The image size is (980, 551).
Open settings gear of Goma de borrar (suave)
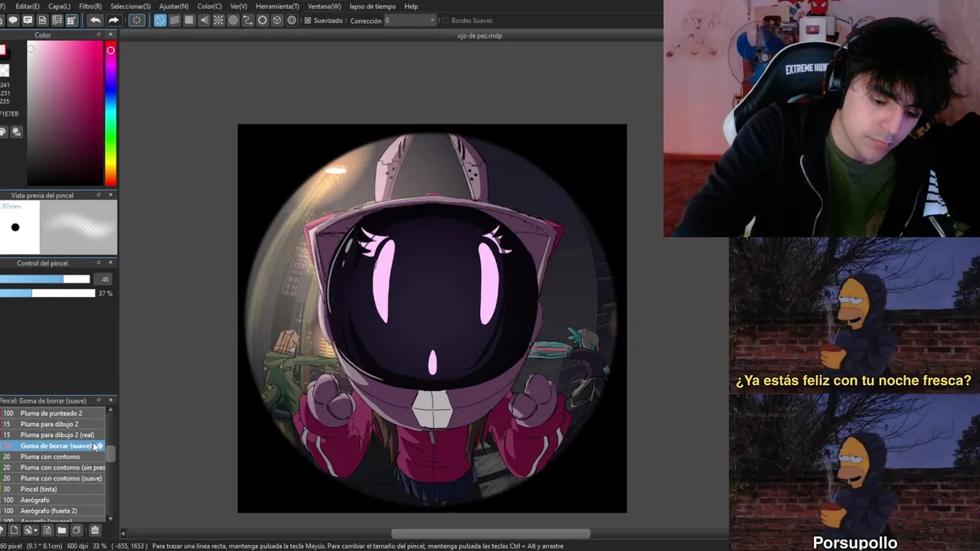pos(100,445)
